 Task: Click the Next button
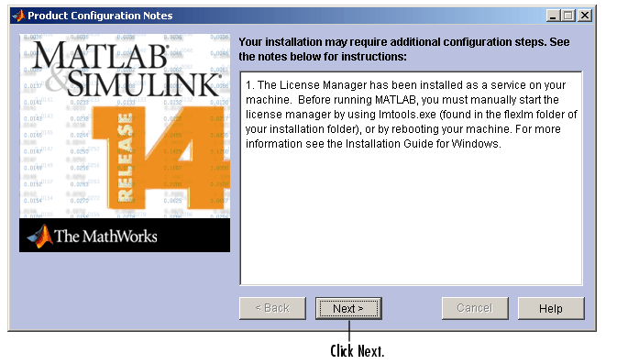click(348, 308)
